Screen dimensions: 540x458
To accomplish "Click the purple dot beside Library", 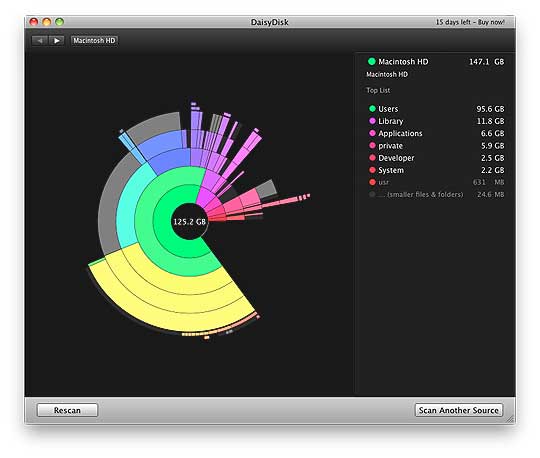I will click(x=372, y=121).
